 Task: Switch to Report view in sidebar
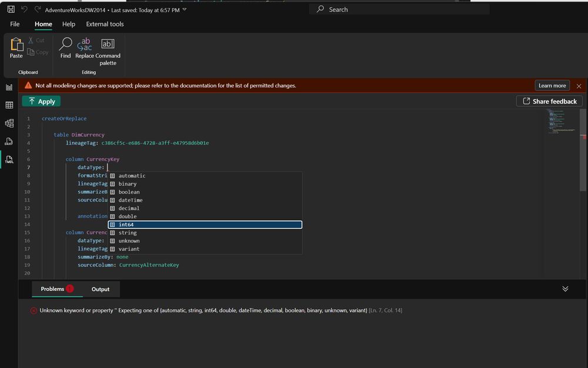(9, 88)
